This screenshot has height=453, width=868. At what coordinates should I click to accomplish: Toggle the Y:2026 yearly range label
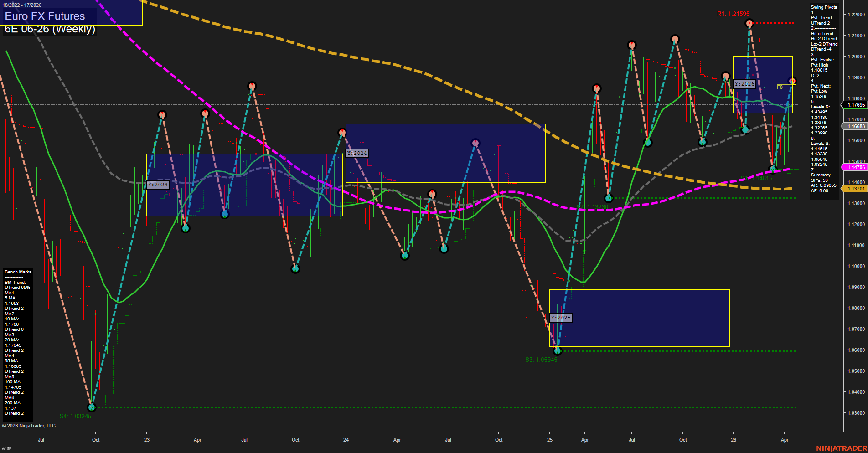pyautogui.click(x=744, y=84)
